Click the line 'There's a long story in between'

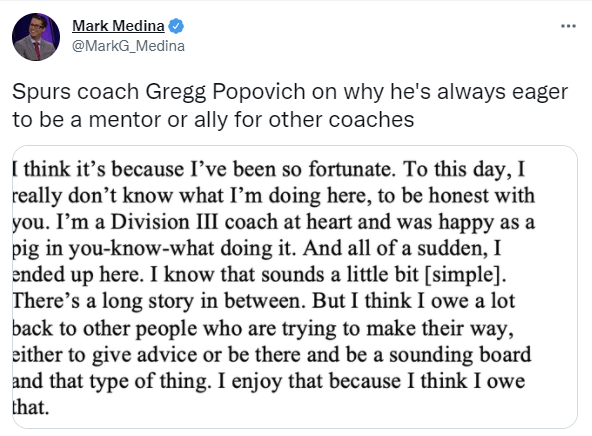click(264, 301)
